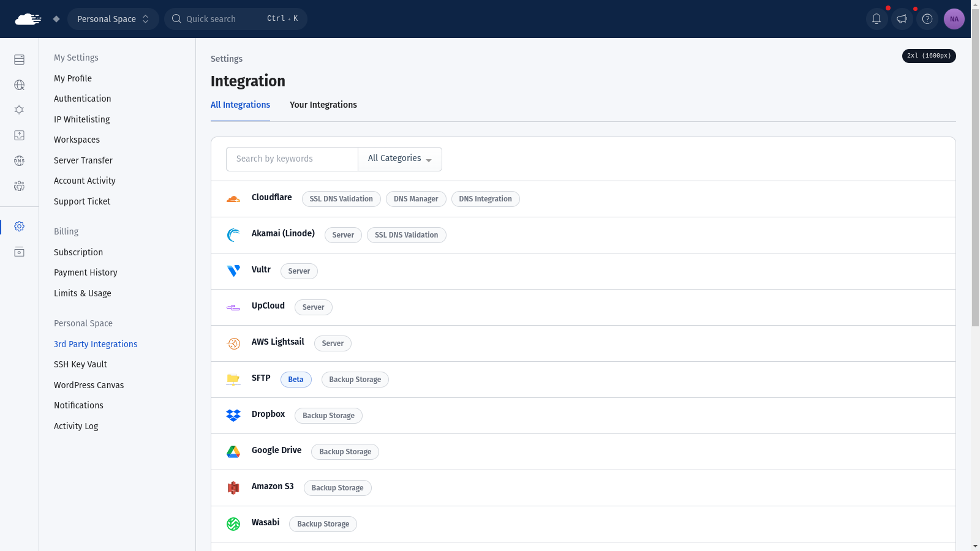Image resolution: width=980 pixels, height=551 pixels.
Task: Select the Akamai (Linode) integration name
Action: pyautogui.click(x=283, y=233)
